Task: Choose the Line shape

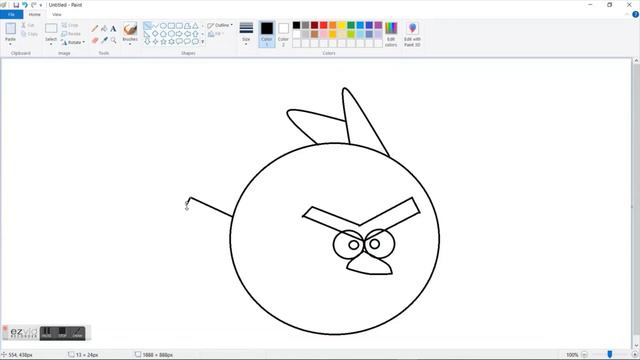Action: tap(147, 26)
